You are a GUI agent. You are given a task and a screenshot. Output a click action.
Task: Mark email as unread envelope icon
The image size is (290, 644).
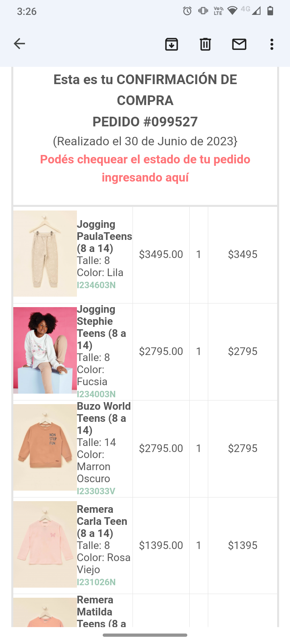[x=239, y=44]
